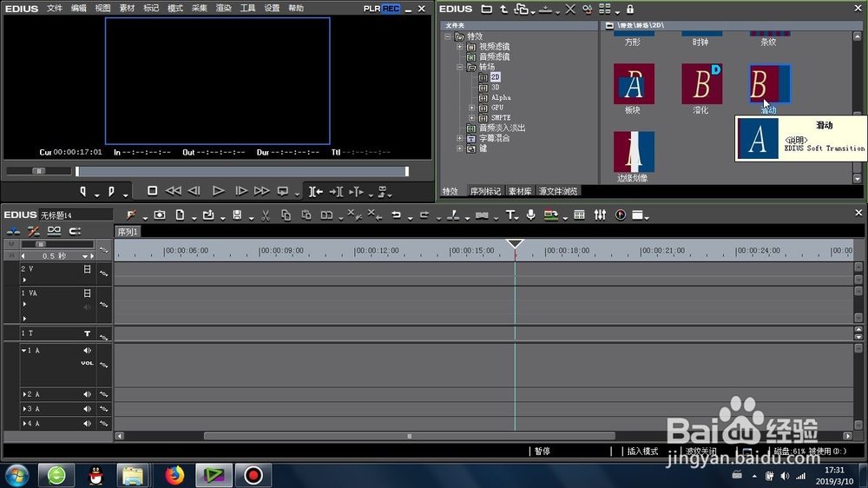Select the 3D transitions folder

point(496,87)
